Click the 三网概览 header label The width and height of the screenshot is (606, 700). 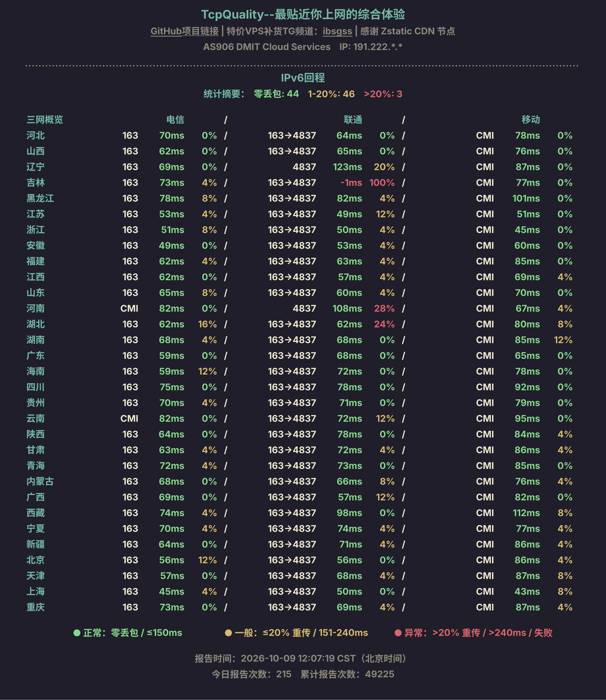pyautogui.click(x=45, y=119)
